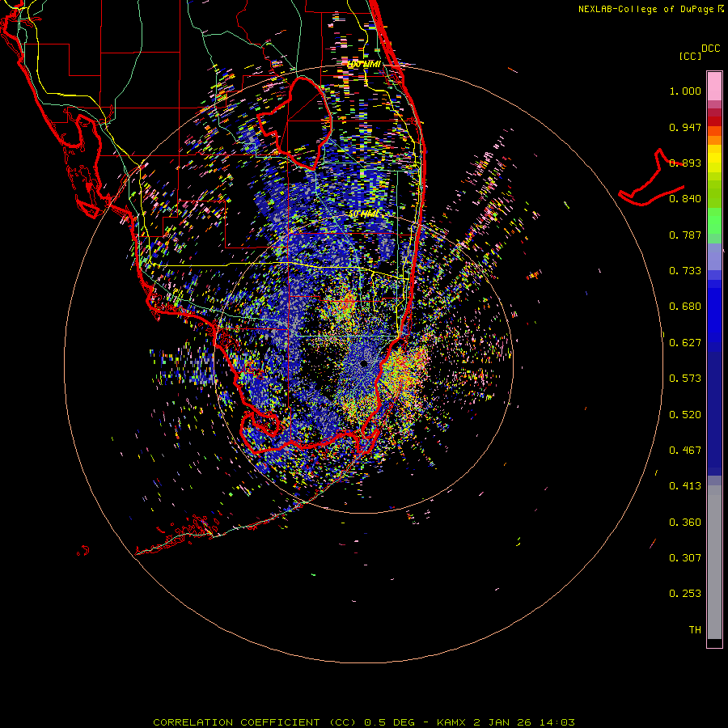728x728 pixels.
Task: Click the TH threshold label
Action: pyautogui.click(x=695, y=630)
